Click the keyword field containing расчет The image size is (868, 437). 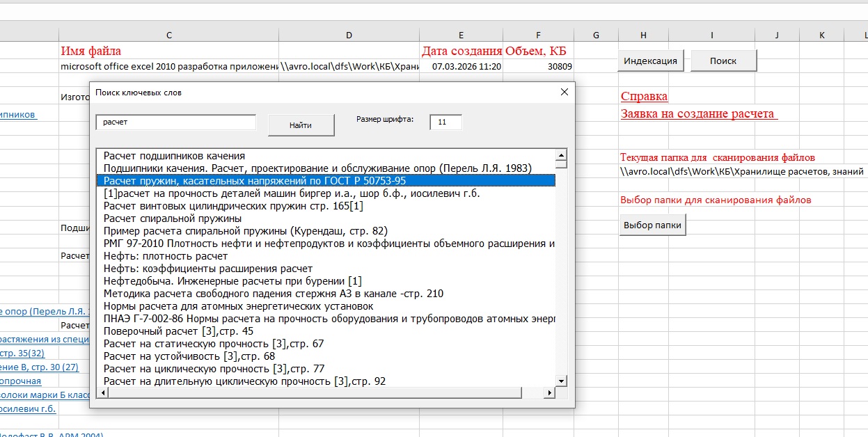point(176,122)
